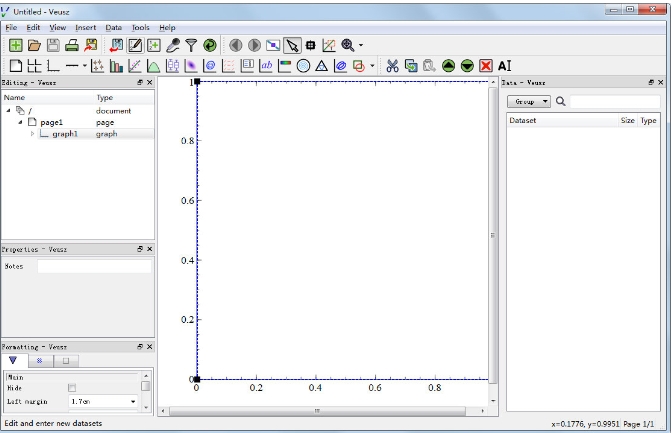672x433 pixels.
Task: Add a vector field plot icon
Action: (x=228, y=66)
